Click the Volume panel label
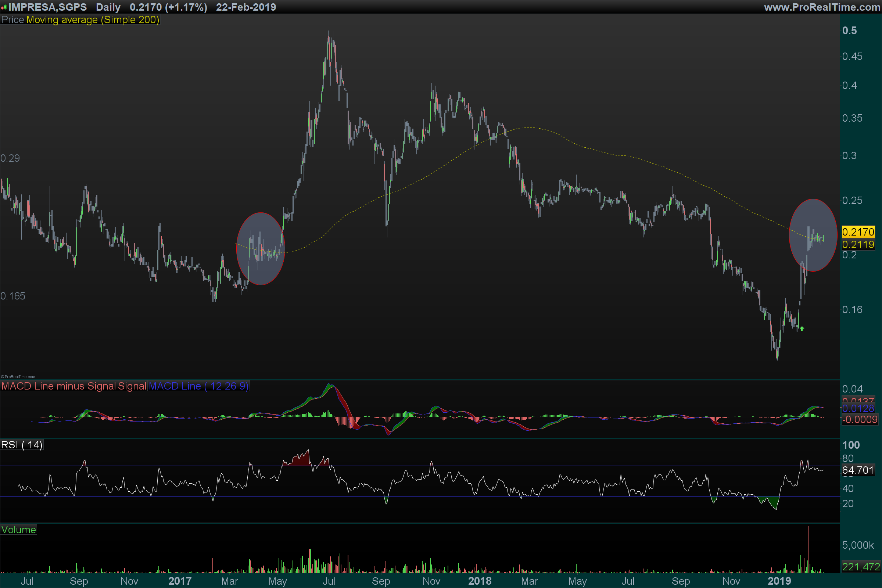882x588 pixels. click(x=18, y=530)
